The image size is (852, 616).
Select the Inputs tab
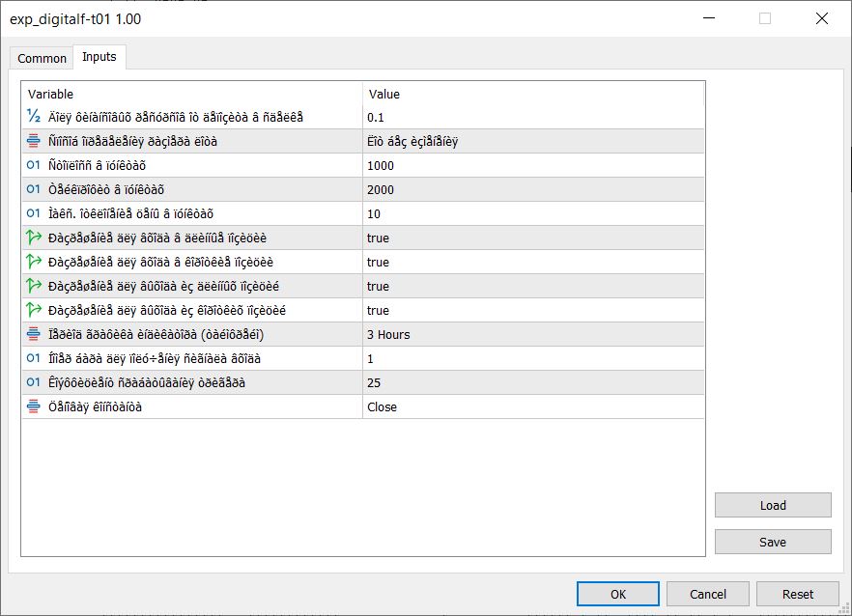(x=98, y=56)
